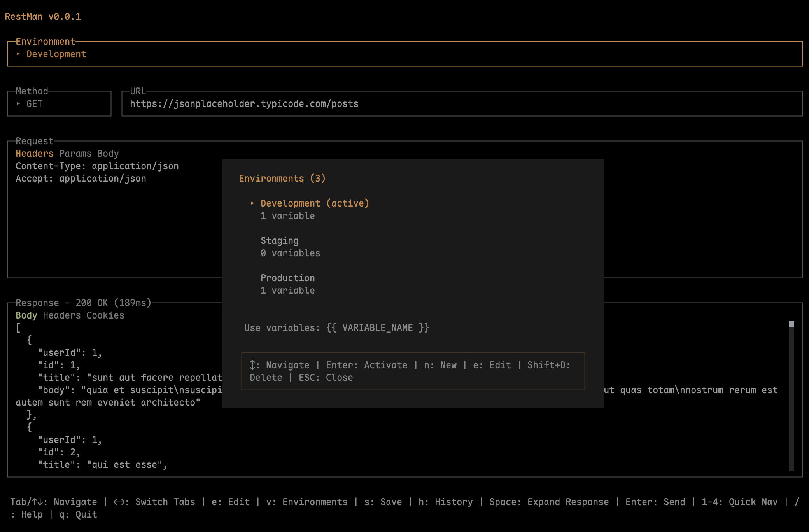Select the Production environment entry
This screenshot has height=532, width=809.
click(287, 278)
